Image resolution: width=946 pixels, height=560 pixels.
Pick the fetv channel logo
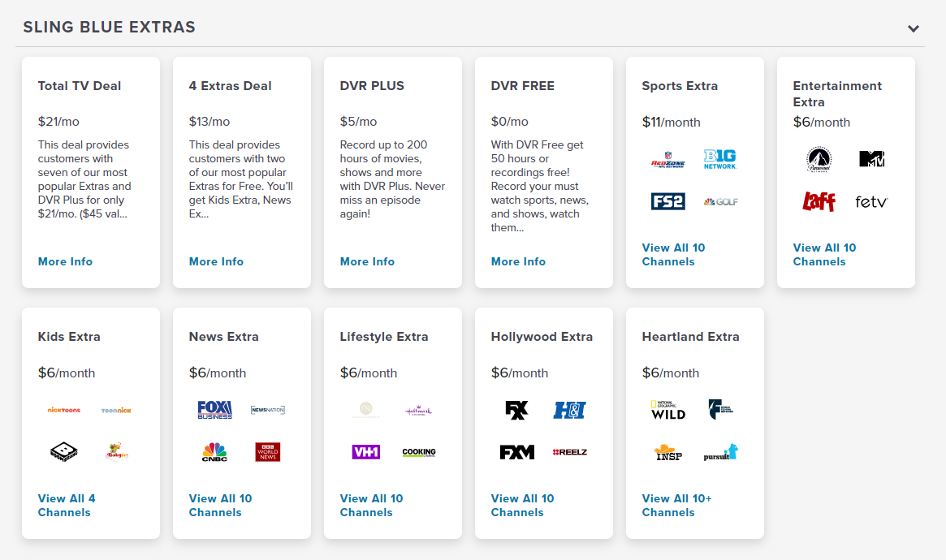tap(871, 202)
